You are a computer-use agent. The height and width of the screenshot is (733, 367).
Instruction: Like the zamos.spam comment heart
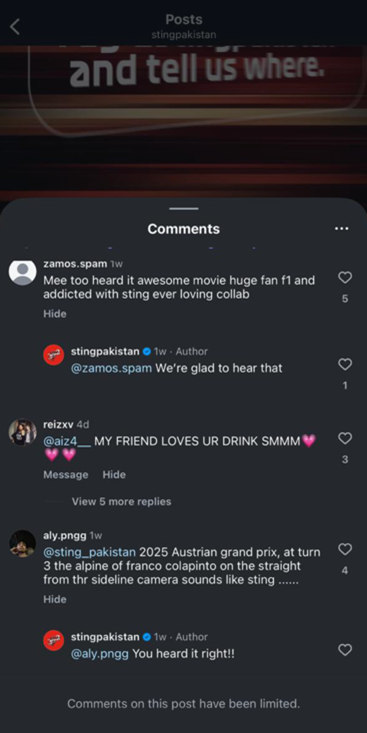345,278
